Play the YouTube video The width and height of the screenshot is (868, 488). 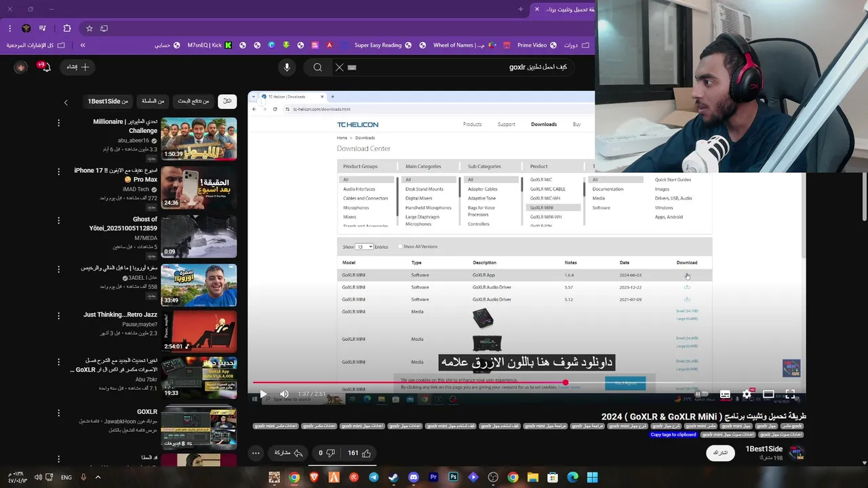(263, 394)
